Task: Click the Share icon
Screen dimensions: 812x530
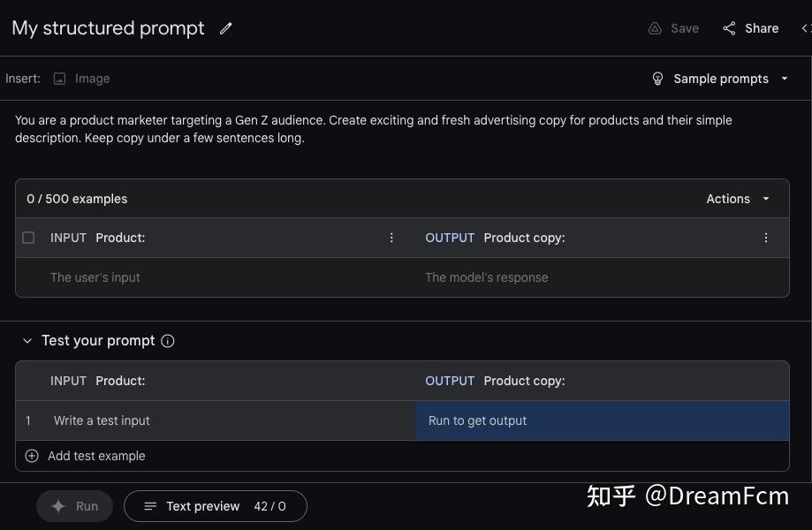Action: pos(729,28)
